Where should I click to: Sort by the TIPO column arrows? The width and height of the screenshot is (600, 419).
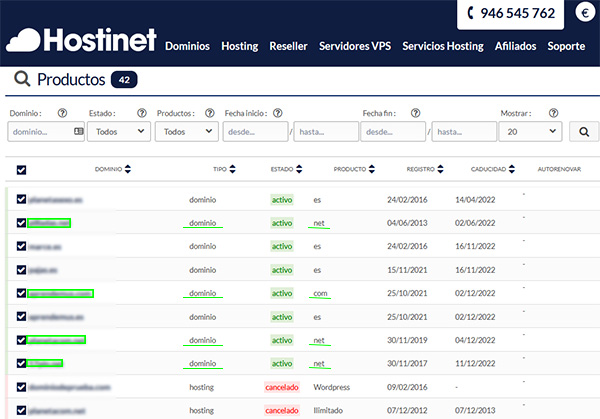232,169
